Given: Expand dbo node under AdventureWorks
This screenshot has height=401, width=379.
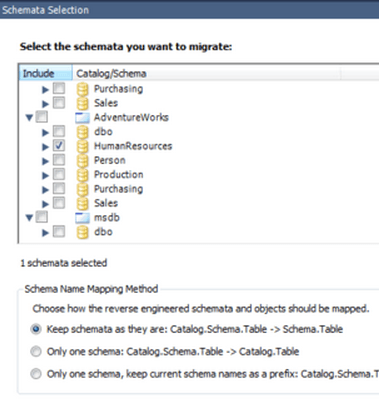Looking at the screenshot, I should click(45, 133).
